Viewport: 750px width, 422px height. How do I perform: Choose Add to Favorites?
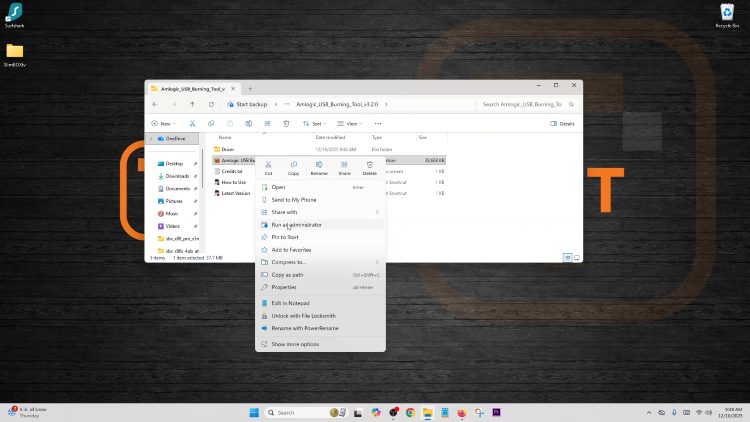(x=320, y=250)
